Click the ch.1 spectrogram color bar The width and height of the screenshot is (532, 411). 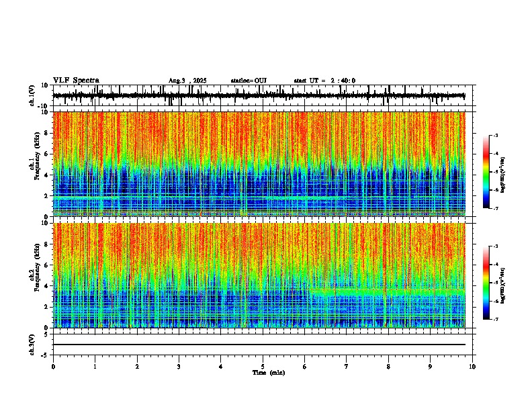[486, 172]
